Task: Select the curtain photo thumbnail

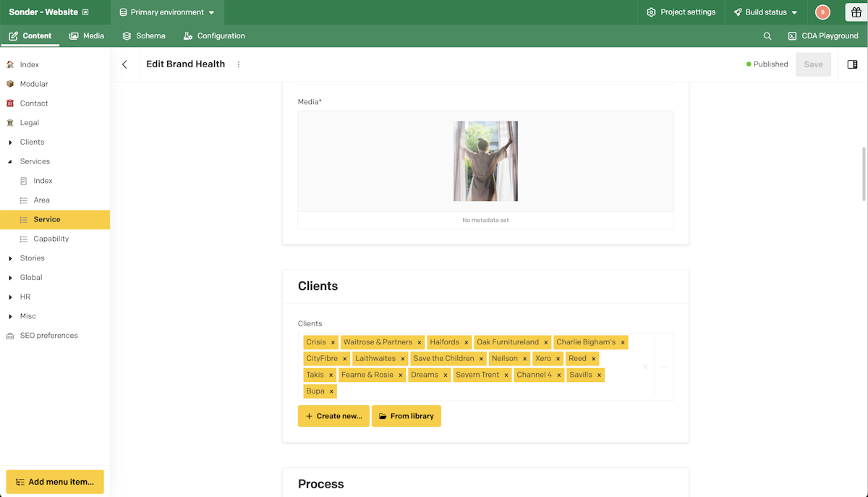Action: coord(485,161)
